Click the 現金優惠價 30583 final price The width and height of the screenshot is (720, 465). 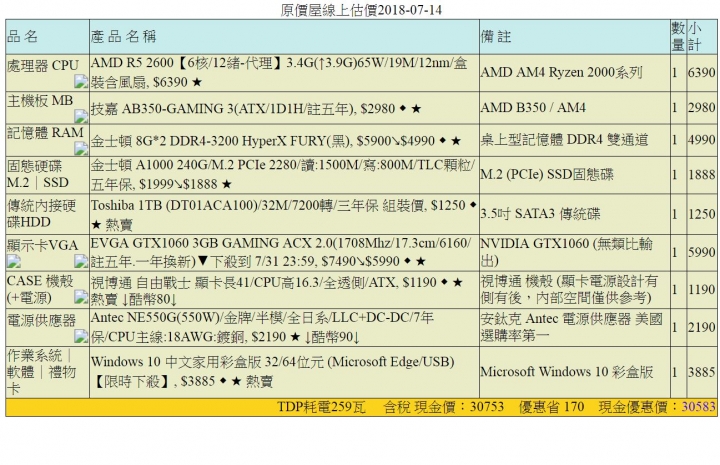(x=657, y=407)
